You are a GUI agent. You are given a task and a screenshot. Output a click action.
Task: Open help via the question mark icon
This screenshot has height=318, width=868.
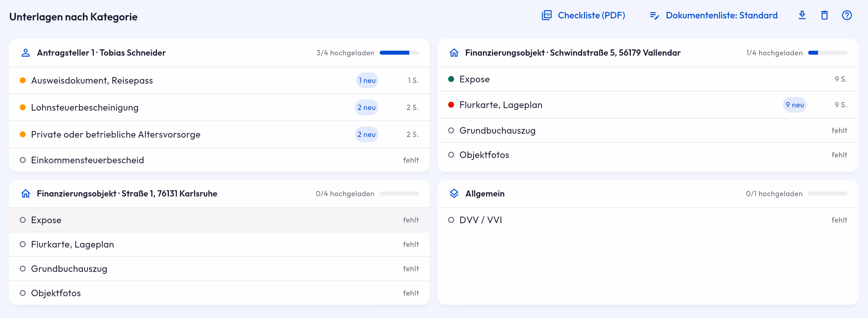tap(847, 15)
